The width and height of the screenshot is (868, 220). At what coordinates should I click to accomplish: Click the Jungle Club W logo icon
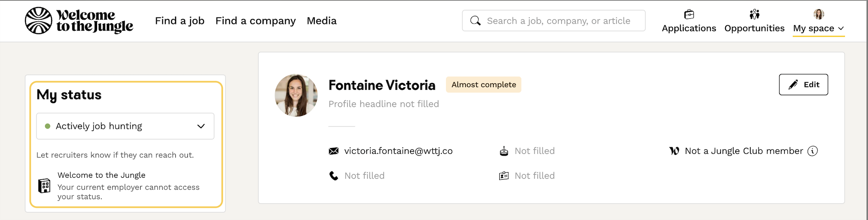(x=674, y=151)
